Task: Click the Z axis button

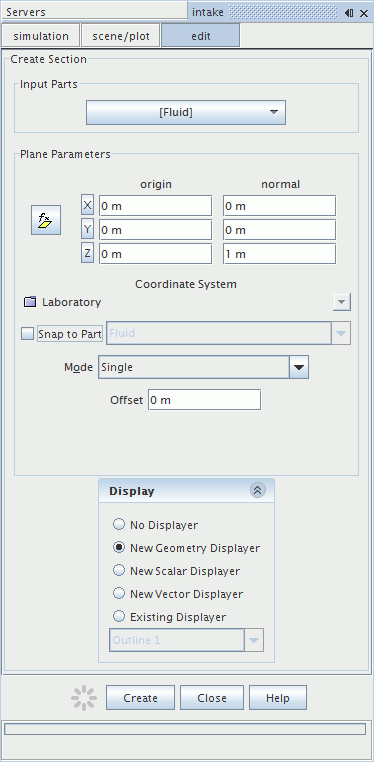Action: [87, 254]
